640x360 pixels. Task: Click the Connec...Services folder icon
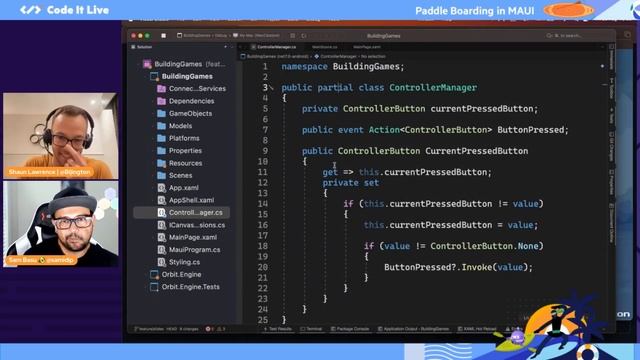(162, 89)
